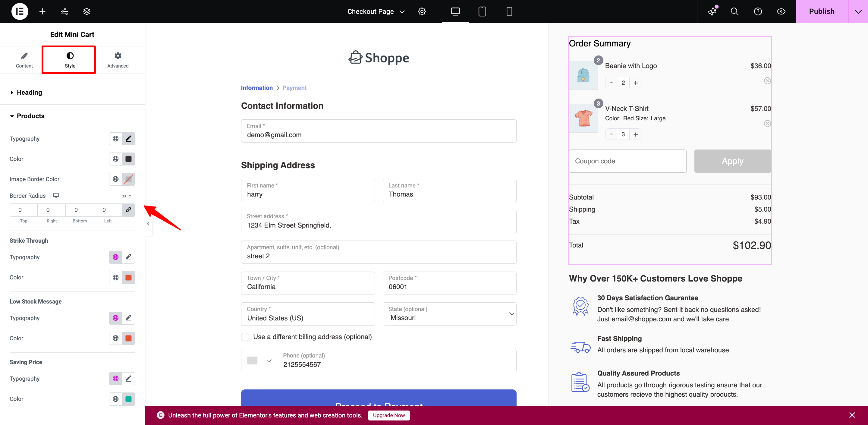Edit Low Stock Message Typography pencil
The height and width of the screenshot is (425, 868).
128,318
